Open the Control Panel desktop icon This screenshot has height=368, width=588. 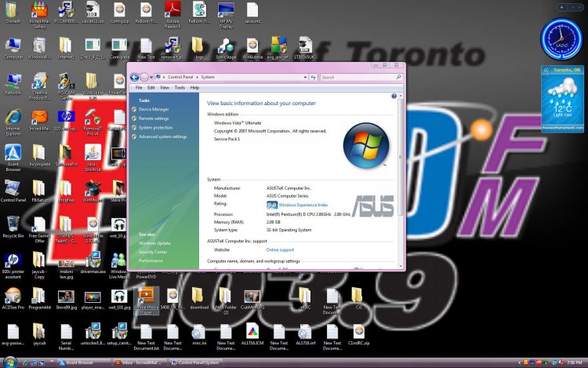[13, 191]
